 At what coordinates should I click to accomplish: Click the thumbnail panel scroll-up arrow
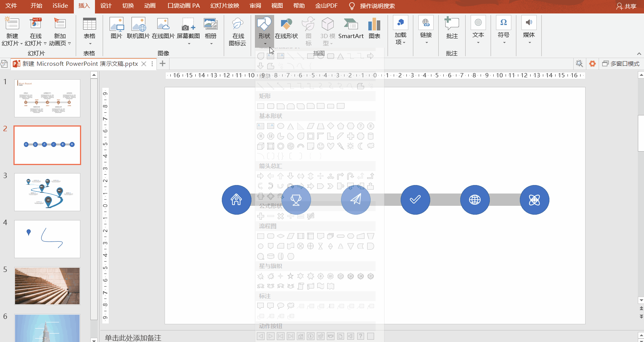click(94, 75)
